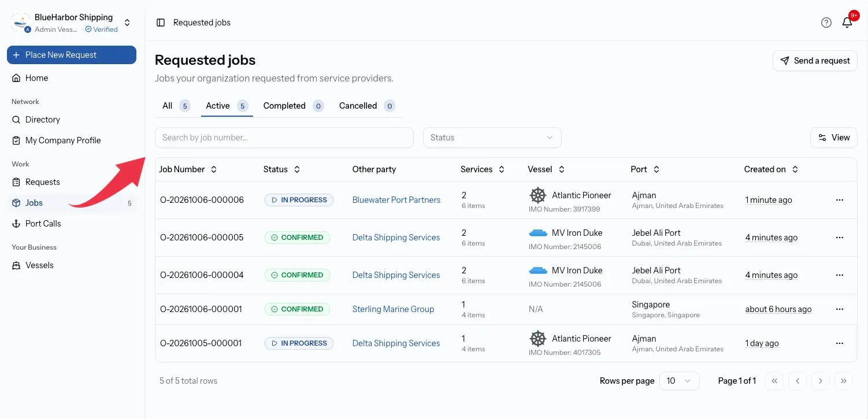Go to the last page
The image size is (868, 419).
tap(844, 381)
